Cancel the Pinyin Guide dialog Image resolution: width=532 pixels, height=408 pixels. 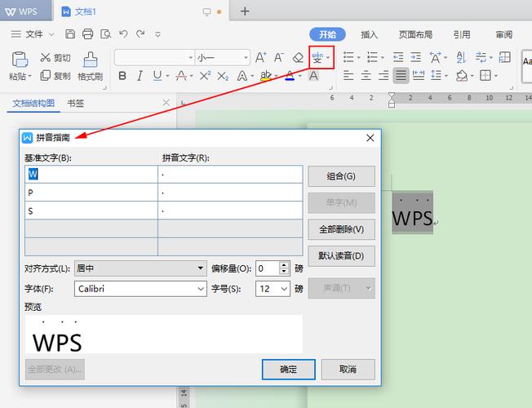[348, 370]
